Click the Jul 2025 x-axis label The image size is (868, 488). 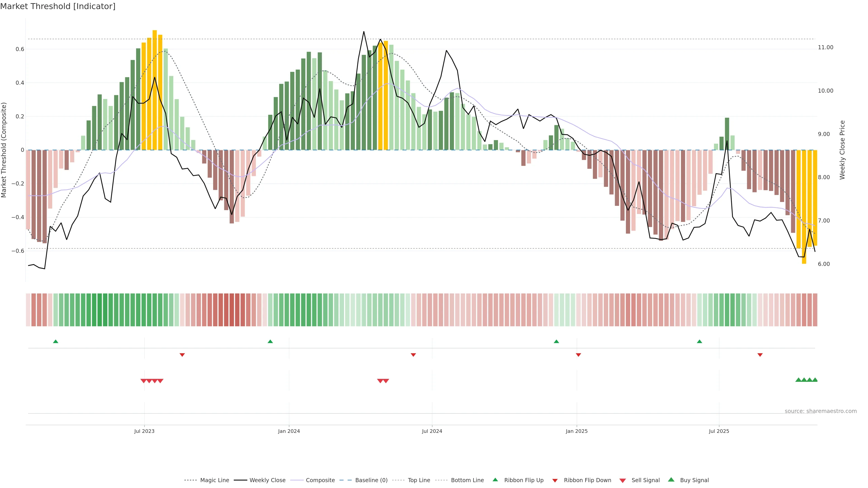point(719,431)
